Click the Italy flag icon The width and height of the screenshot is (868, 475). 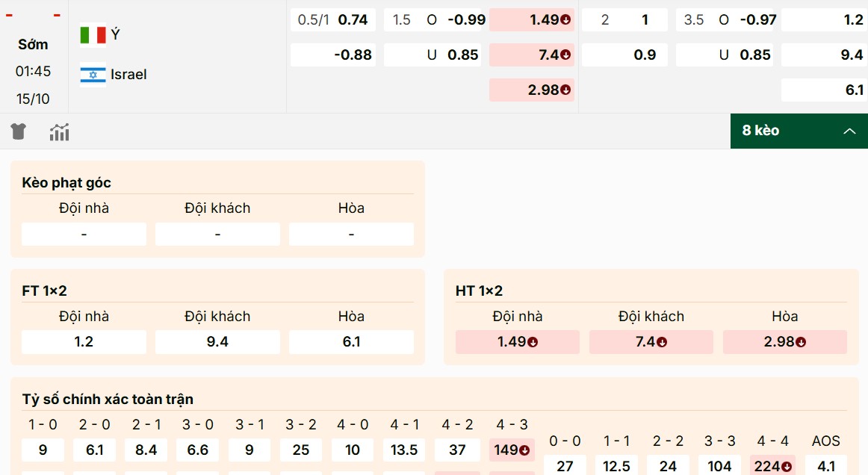click(91, 34)
